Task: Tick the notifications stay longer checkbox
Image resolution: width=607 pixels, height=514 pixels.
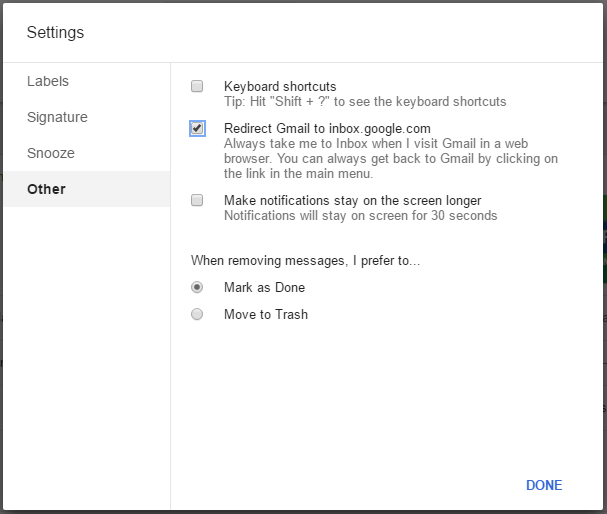Action: pos(197,200)
